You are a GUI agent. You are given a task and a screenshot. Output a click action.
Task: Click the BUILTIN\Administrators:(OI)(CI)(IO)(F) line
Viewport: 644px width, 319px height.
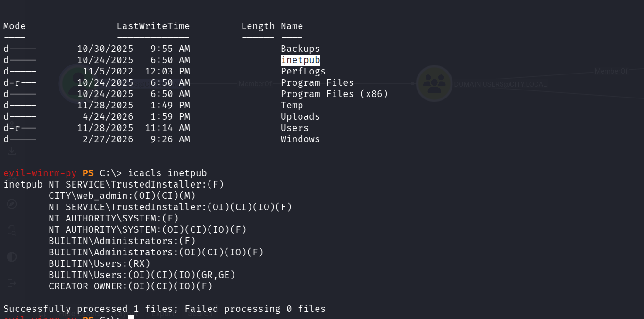click(156, 252)
